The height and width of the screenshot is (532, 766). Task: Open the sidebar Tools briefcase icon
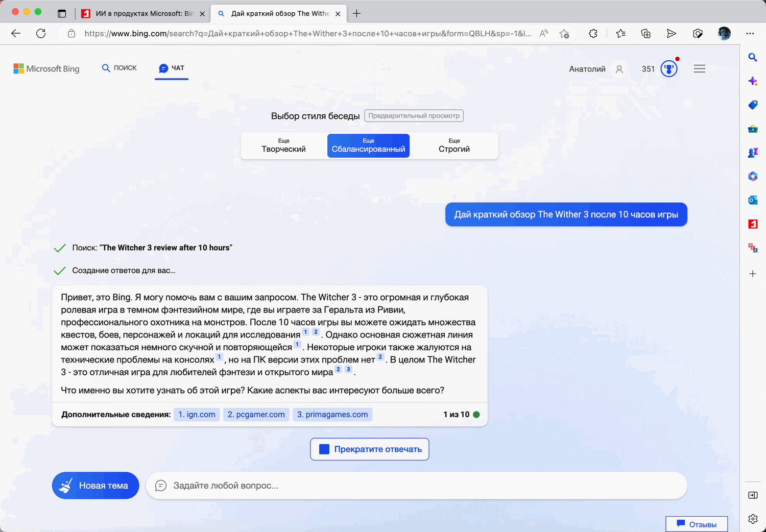[x=753, y=129]
